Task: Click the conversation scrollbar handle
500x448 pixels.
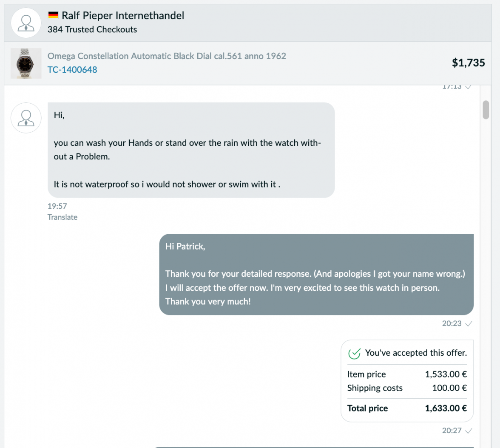Action: (x=486, y=110)
